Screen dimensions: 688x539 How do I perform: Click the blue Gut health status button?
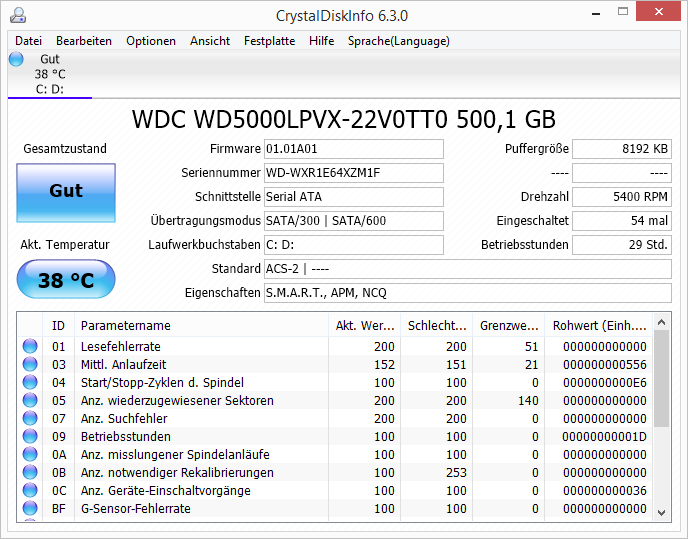[x=66, y=193]
